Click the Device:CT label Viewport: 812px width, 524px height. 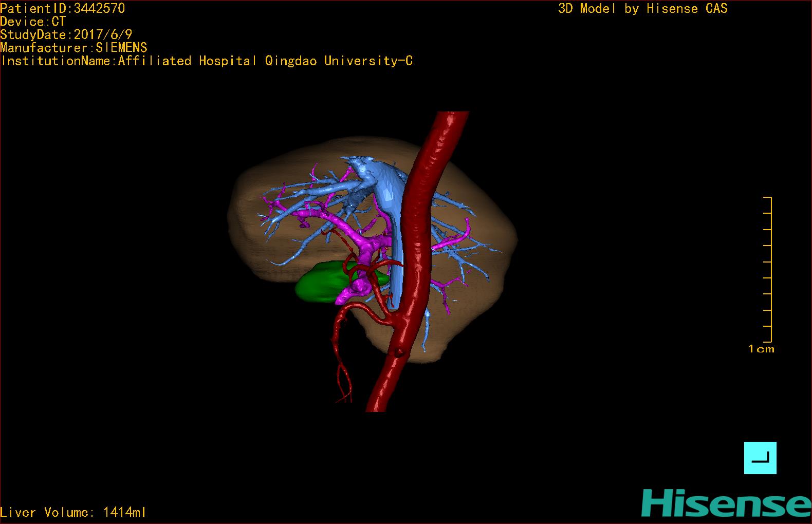click(33, 22)
